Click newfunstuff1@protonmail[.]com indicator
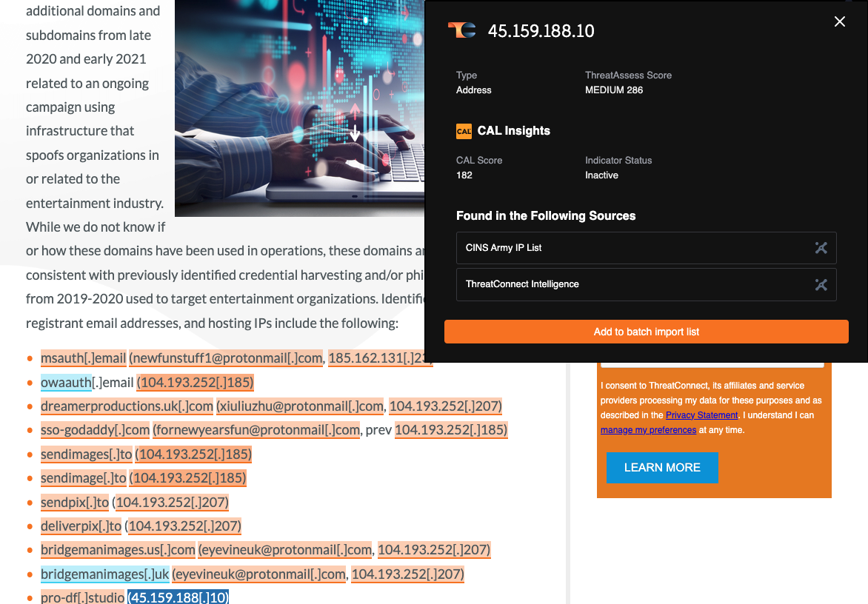The width and height of the screenshot is (868, 604). click(x=227, y=358)
